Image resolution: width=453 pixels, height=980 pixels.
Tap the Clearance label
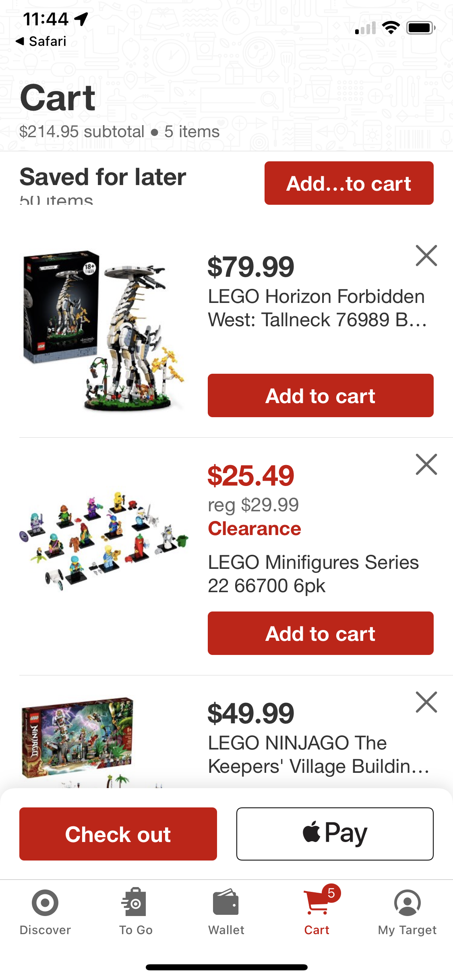tap(254, 529)
